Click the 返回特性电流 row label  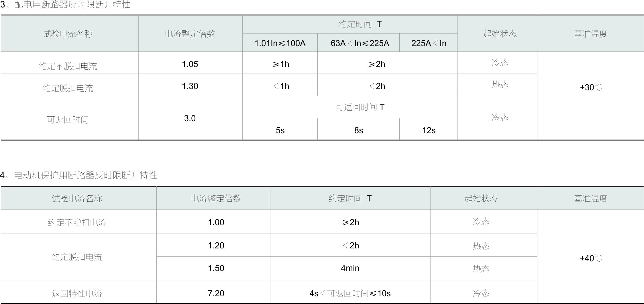pyautogui.click(x=77, y=293)
